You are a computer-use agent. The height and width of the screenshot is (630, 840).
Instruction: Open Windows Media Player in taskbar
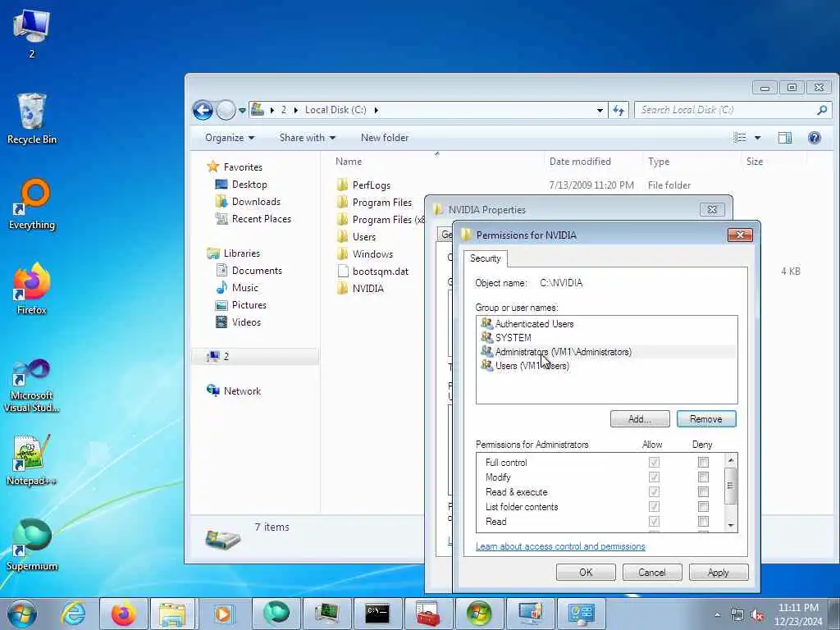point(223,614)
